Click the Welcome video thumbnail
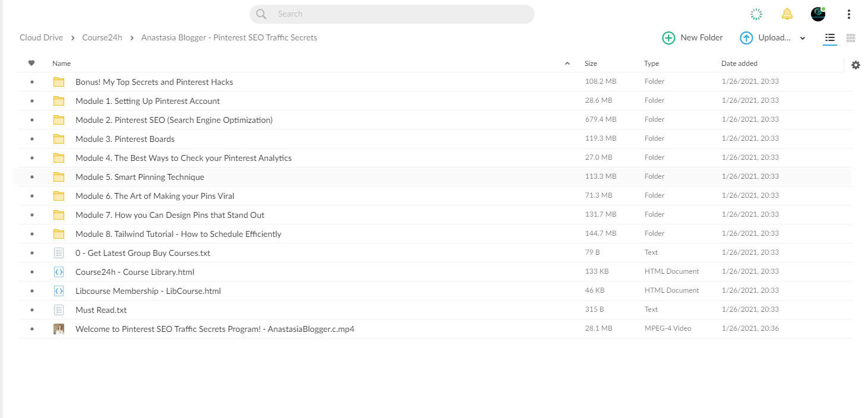 click(x=59, y=329)
